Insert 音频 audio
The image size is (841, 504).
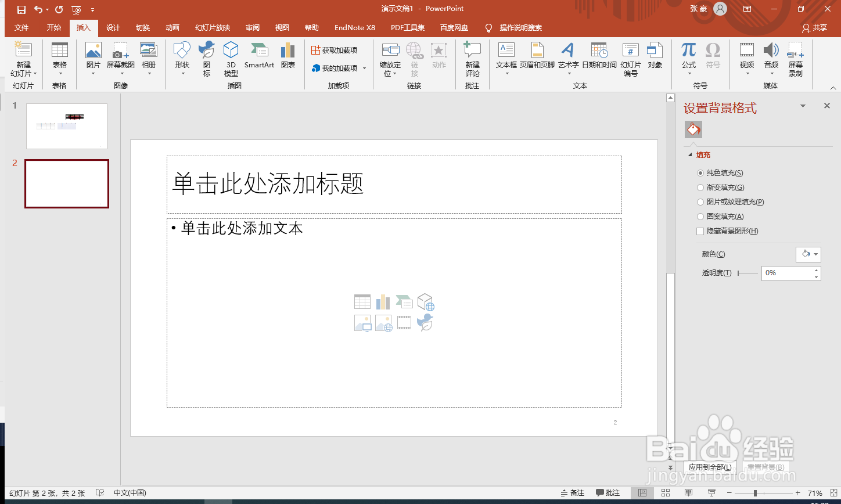pyautogui.click(x=771, y=59)
